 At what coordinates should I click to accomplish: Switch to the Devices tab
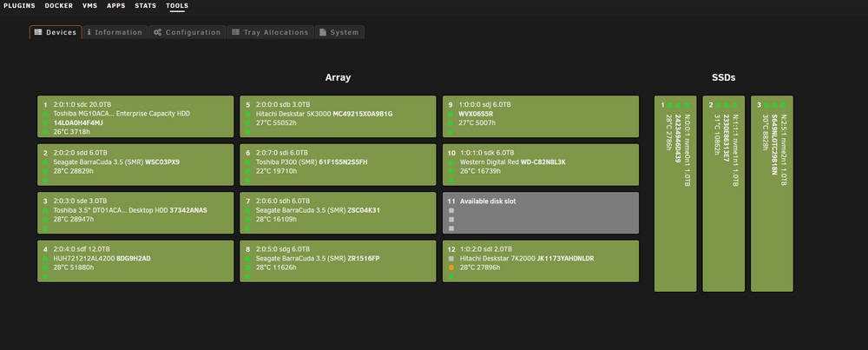point(56,32)
